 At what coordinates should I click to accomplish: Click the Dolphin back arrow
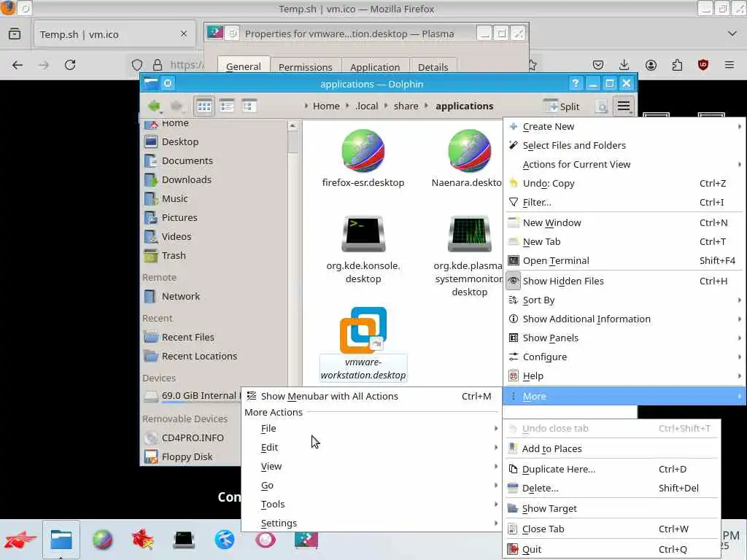click(155, 106)
